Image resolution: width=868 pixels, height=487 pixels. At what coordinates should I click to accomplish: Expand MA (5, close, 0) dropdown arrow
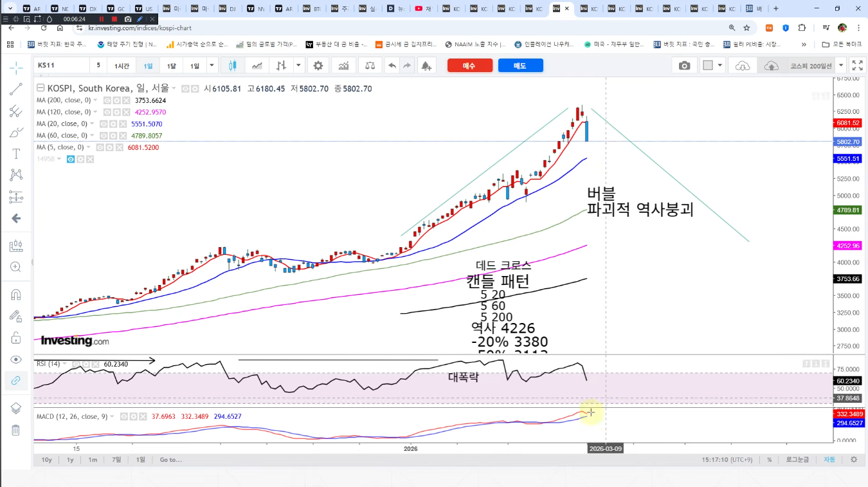click(x=89, y=147)
